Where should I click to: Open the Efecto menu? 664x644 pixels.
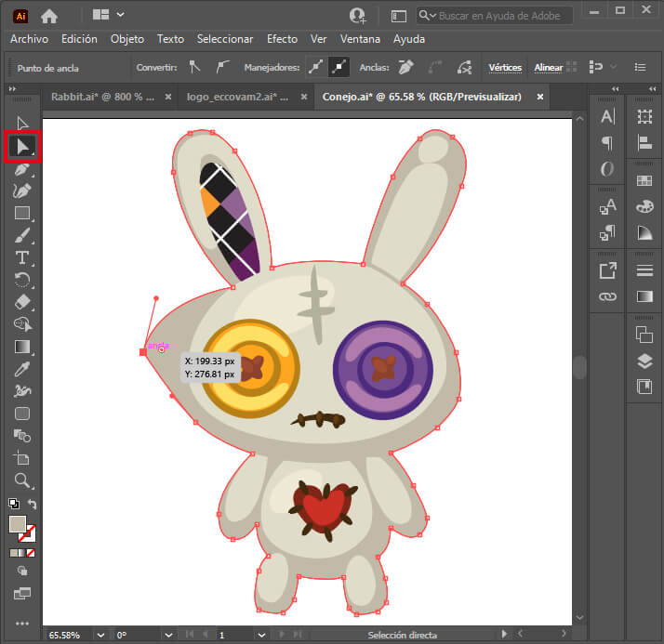click(x=282, y=39)
